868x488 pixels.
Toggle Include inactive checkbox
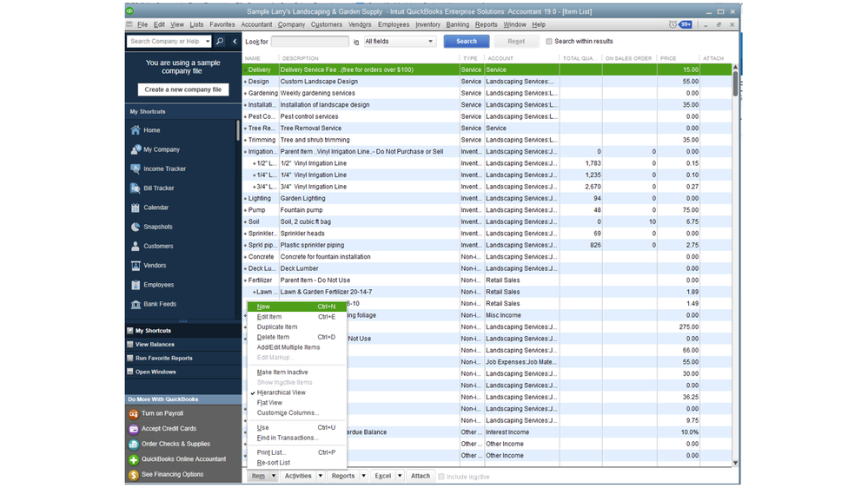pyautogui.click(x=441, y=477)
